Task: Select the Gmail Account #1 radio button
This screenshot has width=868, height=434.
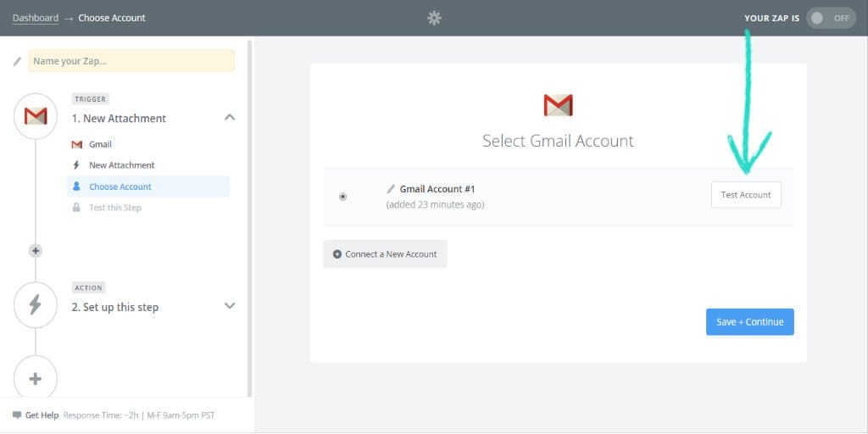Action: (x=343, y=197)
